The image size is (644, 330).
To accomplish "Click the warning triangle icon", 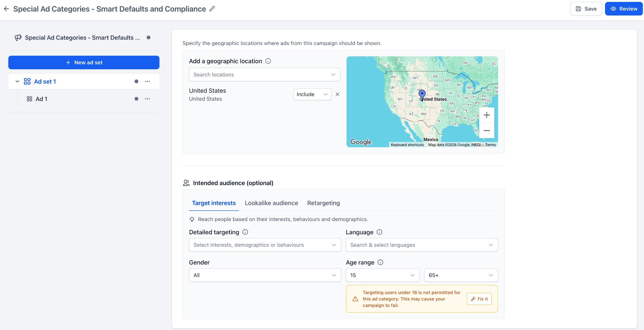I will [x=355, y=299].
